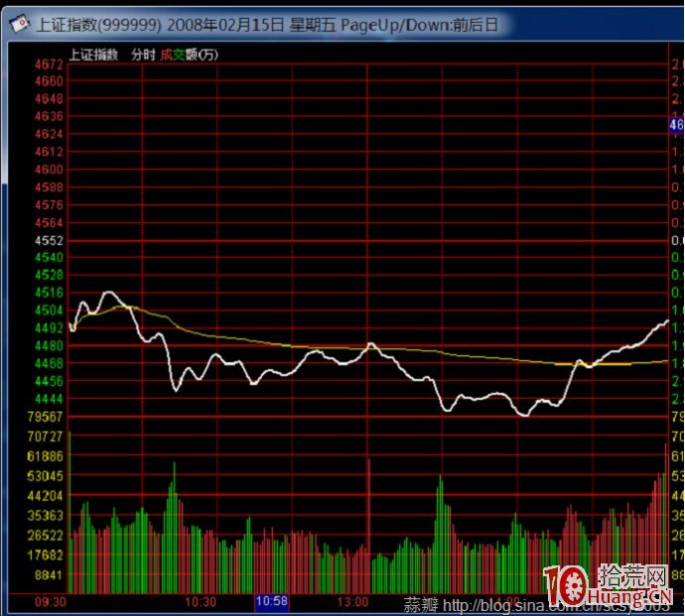The image size is (685, 616).
Task: Click the white 4552 previous-close label
Action: (49, 241)
